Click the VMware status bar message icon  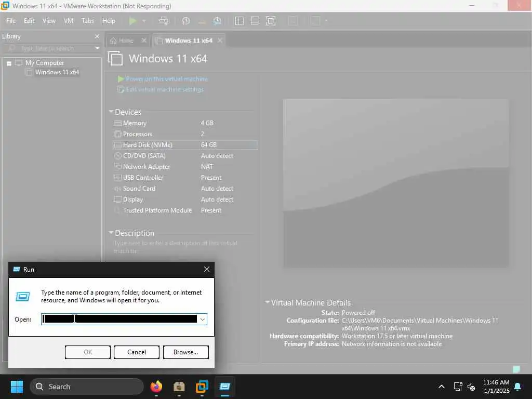click(516, 369)
